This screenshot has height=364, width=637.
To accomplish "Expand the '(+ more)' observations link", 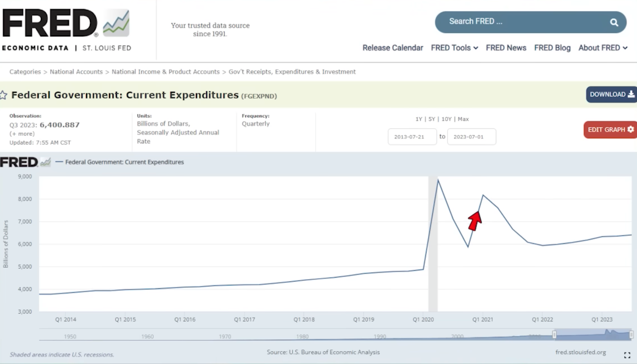I will pyautogui.click(x=22, y=134).
